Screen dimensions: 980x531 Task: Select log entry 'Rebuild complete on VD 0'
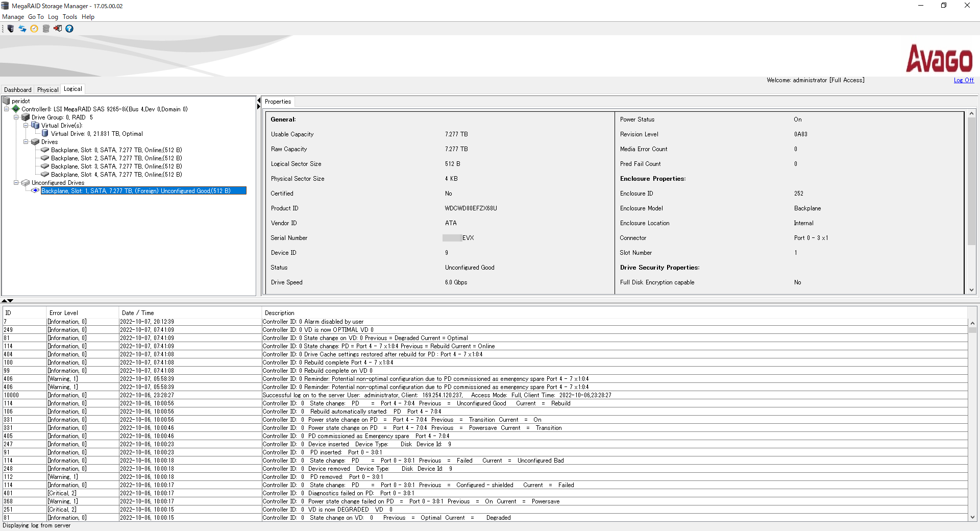pos(485,371)
